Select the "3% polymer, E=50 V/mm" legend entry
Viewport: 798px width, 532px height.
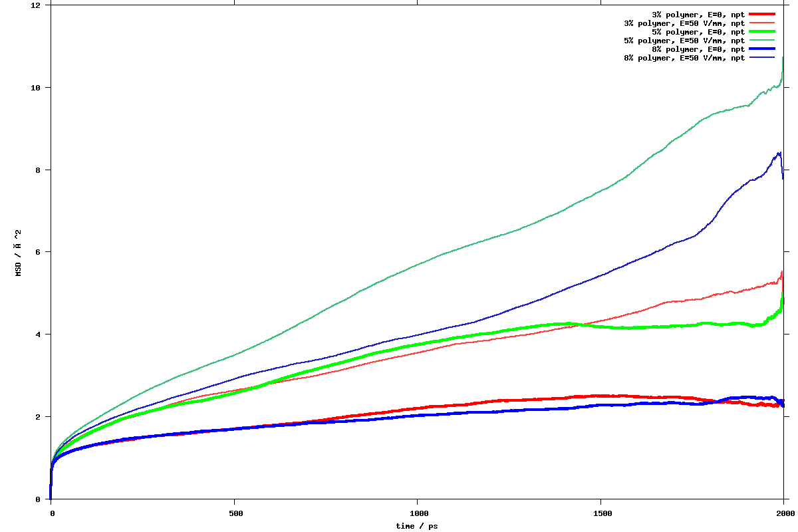coord(684,23)
